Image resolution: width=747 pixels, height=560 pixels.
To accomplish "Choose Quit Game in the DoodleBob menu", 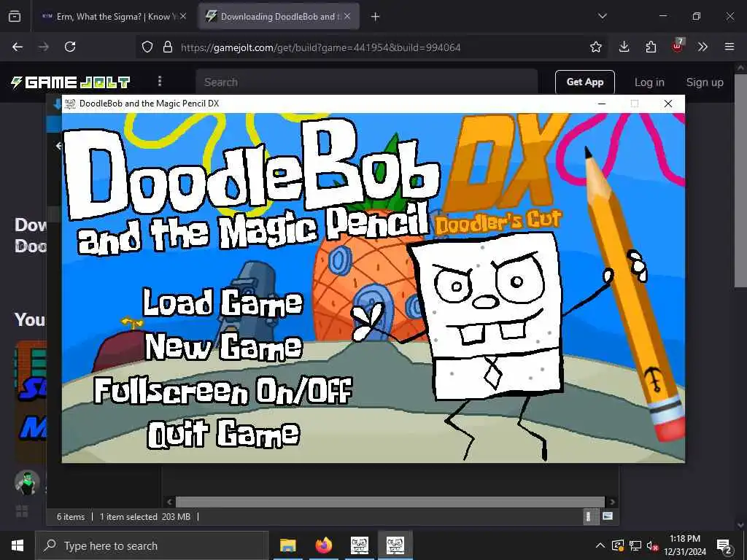I will [224, 434].
